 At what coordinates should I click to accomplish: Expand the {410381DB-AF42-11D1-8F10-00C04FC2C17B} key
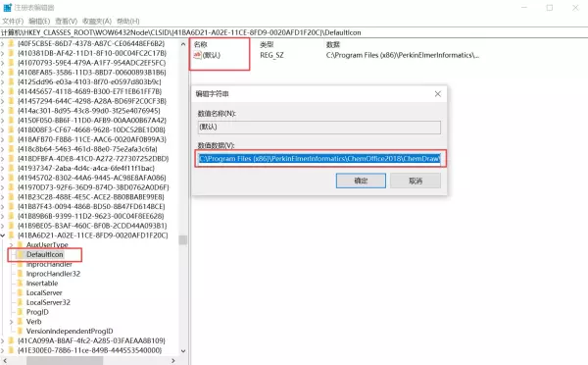coord(3,53)
